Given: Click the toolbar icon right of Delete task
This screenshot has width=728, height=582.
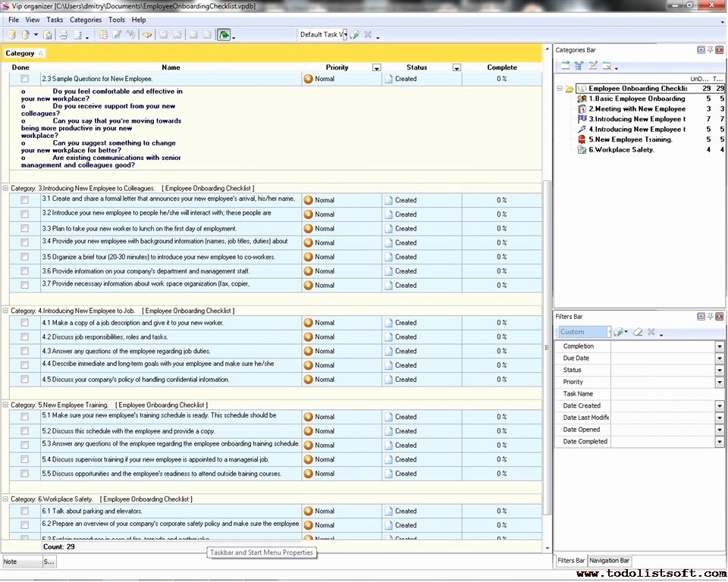Looking at the screenshot, I should tap(147, 34).
